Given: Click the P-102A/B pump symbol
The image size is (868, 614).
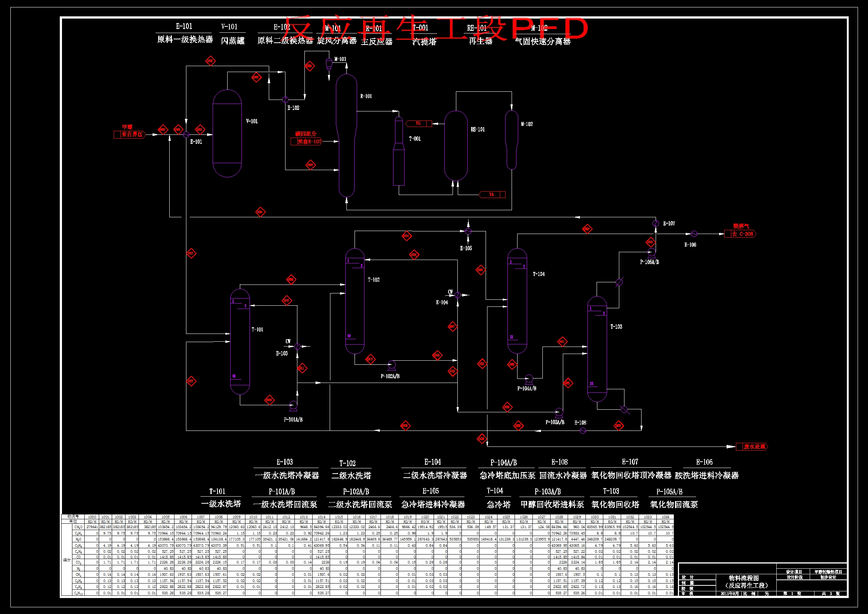Looking at the screenshot, I should coord(392,365).
